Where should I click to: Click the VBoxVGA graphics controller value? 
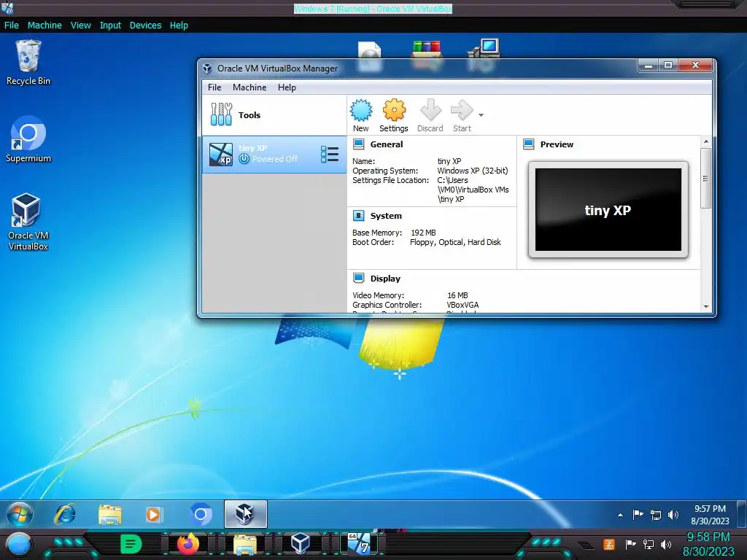(x=462, y=305)
